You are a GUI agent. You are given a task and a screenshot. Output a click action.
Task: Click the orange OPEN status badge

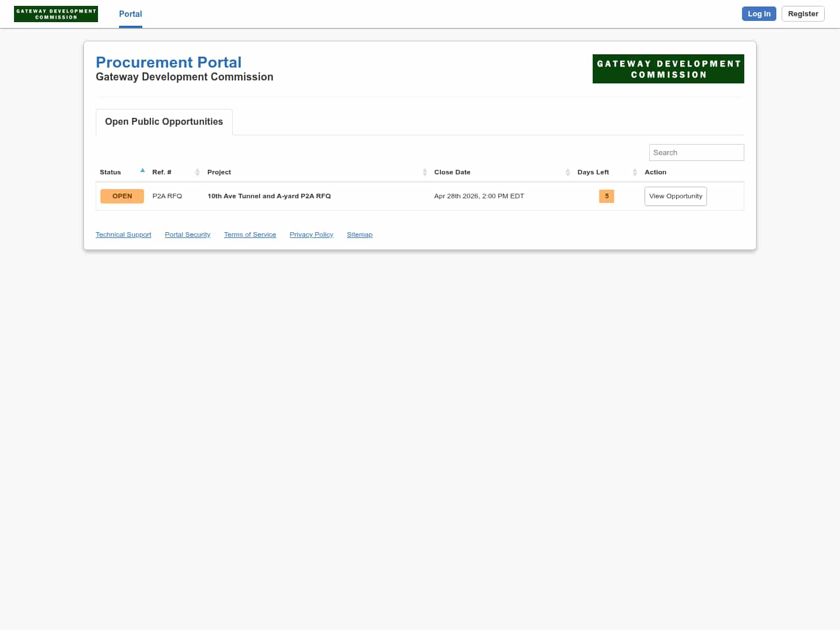point(122,196)
